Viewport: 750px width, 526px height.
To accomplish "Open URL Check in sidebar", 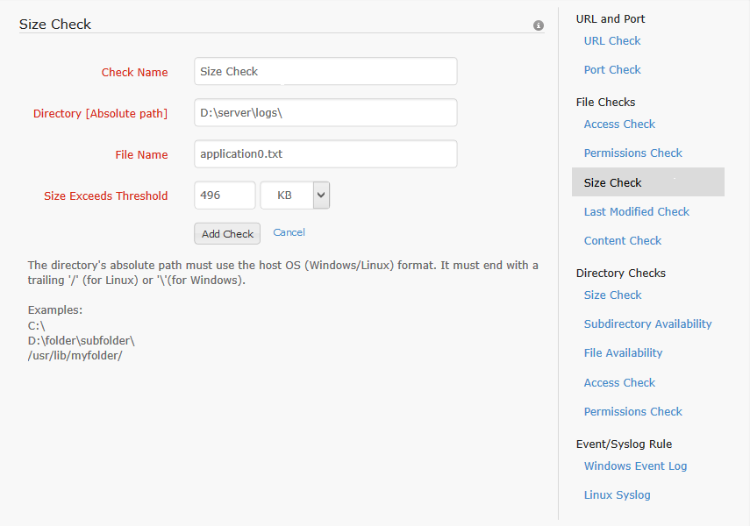I will (612, 41).
